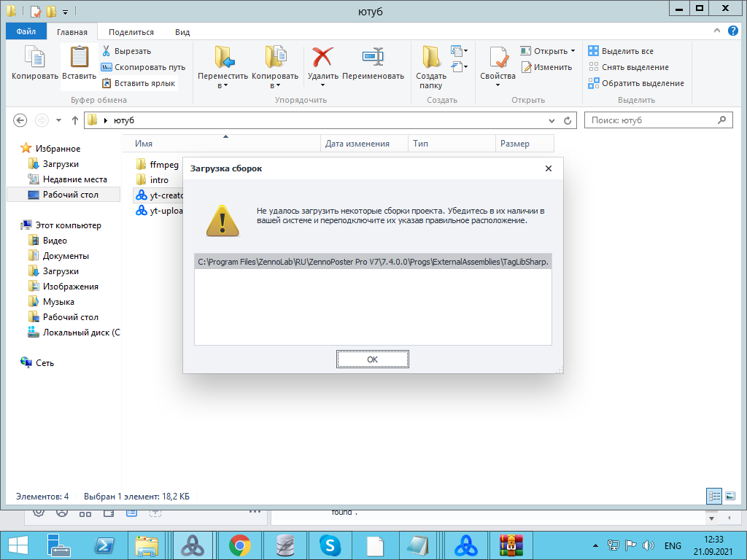Open Загрузки under Избранное

(x=53, y=164)
